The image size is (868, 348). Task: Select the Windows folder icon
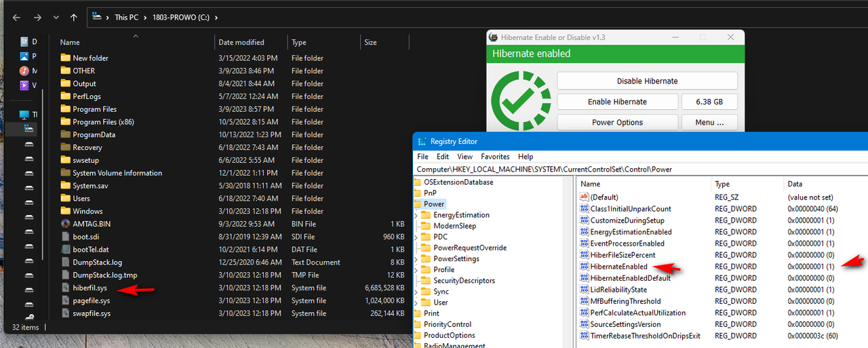tap(66, 212)
